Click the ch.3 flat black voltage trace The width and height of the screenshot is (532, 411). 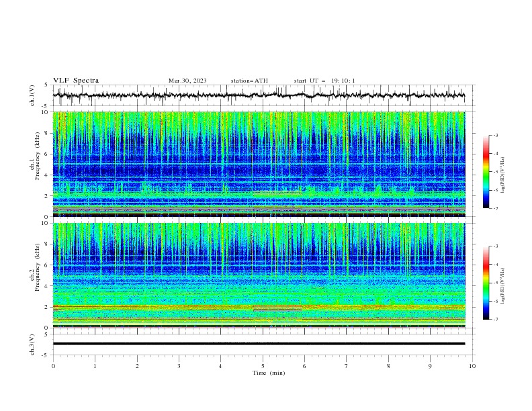click(x=259, y=344)
